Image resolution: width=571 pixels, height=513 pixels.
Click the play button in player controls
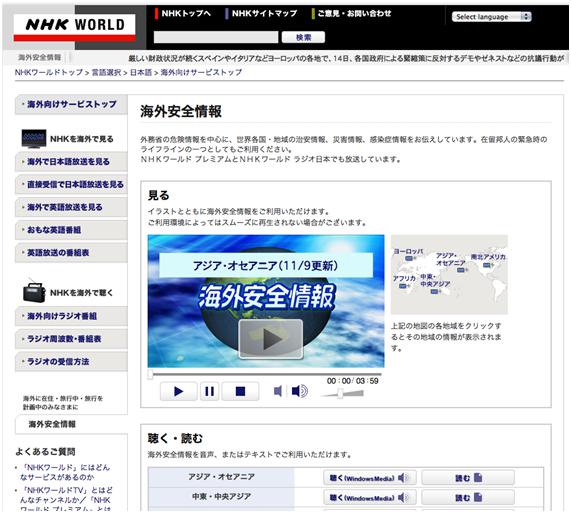click(178, 391)
